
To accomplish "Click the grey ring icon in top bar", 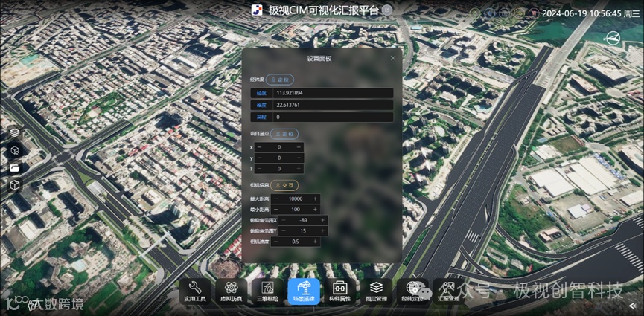I will tap(504, 13).
